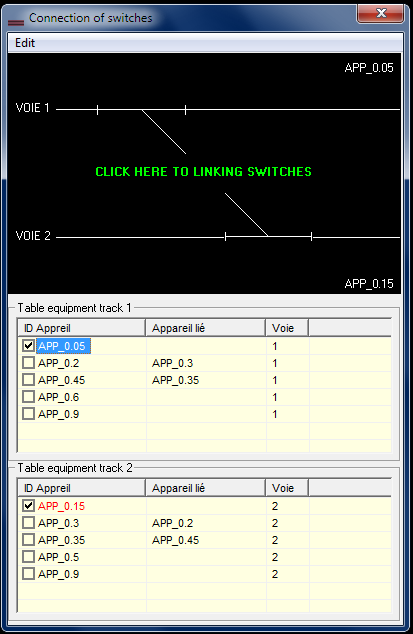Open the Edit menu
Viewport: 413px width, 634px height.
25,43
